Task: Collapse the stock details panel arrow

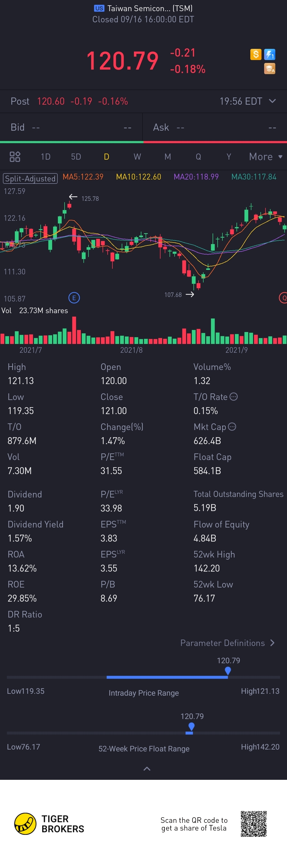Action: pos(147,769)
